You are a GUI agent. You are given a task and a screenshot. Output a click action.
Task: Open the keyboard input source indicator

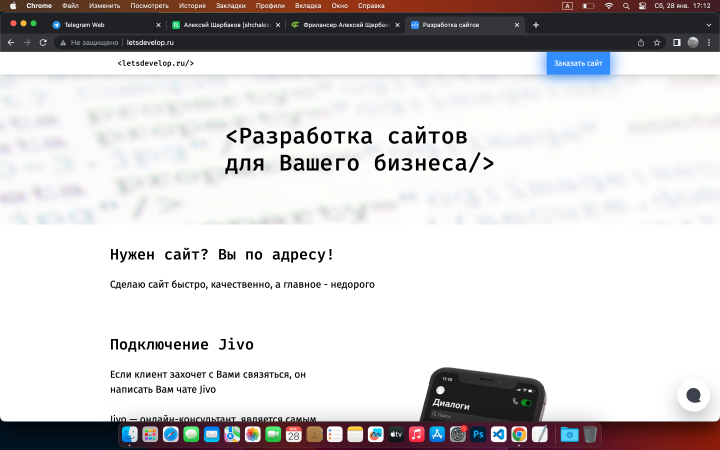pos(567,6)
